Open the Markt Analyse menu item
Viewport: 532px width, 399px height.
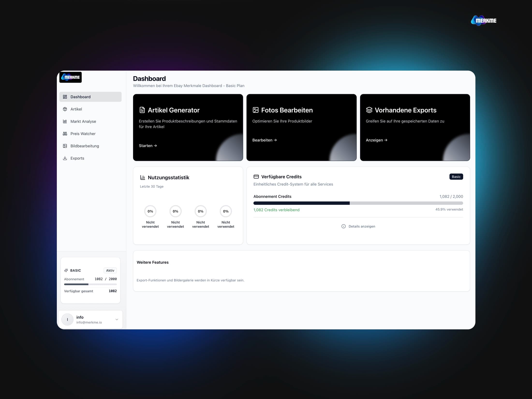point(83,121)
